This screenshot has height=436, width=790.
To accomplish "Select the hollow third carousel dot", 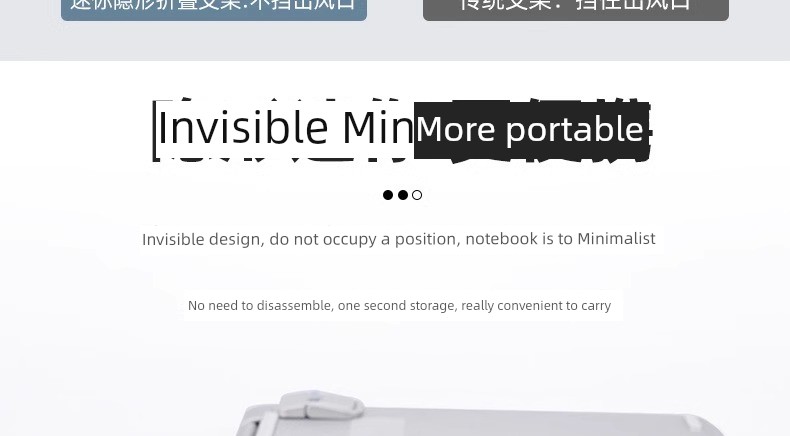I will [x=417, y=195].
